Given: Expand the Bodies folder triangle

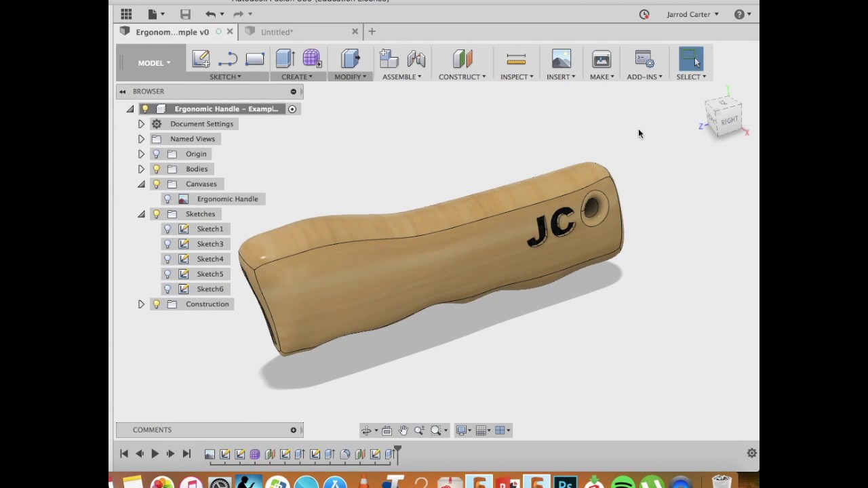Looking at the screenshot, I should point(141,169).
